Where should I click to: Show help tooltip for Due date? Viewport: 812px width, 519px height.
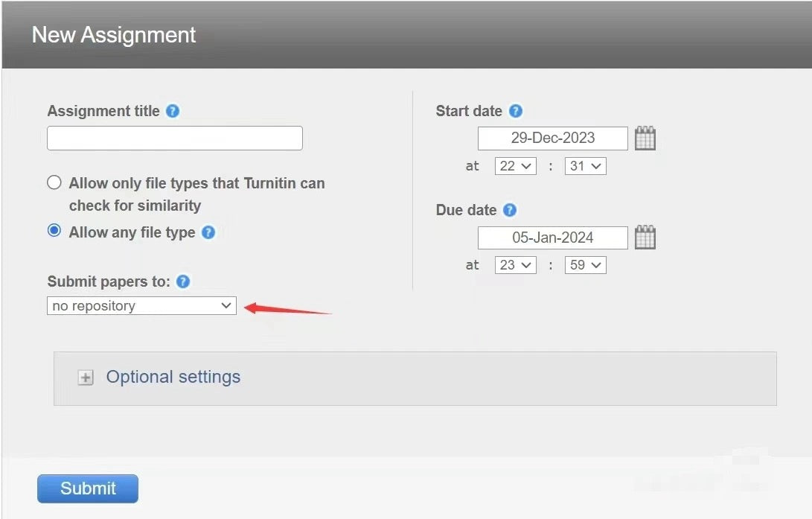510,210
